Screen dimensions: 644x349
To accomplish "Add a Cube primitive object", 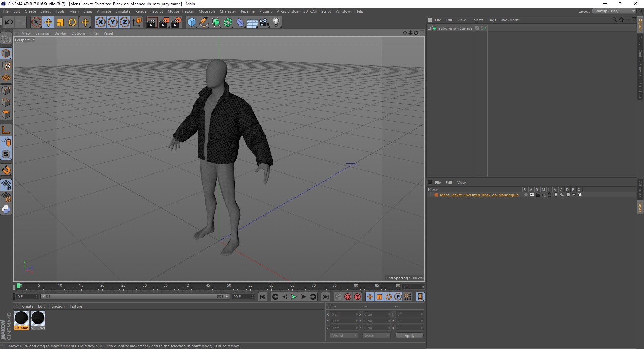I will 192,22.
